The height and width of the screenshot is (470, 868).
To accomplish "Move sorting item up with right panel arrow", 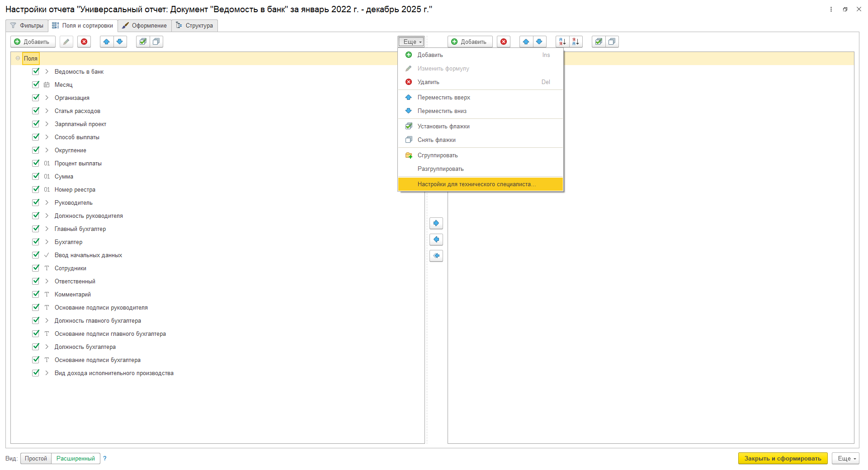I will [526, 42].
